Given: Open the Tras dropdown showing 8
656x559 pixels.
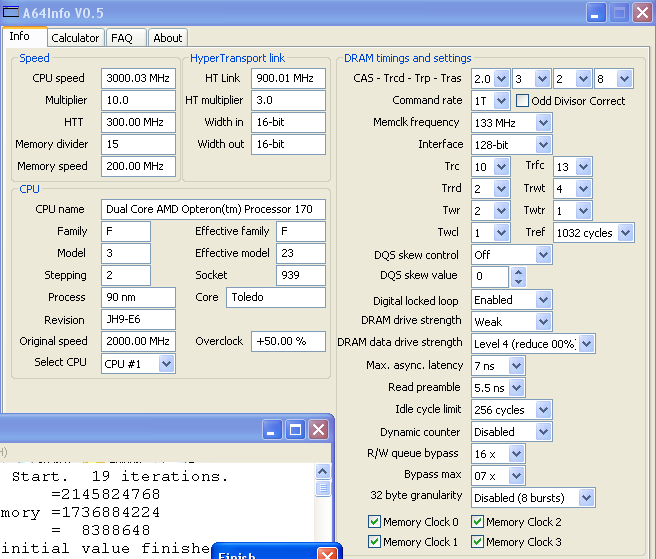Looking at the screenshot, I should click(x=624, y=79).
